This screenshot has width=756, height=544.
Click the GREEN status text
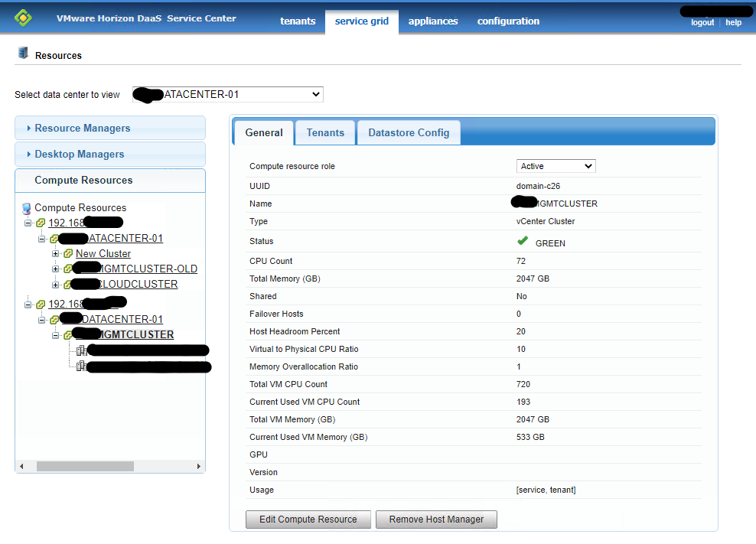pos(550,243)
